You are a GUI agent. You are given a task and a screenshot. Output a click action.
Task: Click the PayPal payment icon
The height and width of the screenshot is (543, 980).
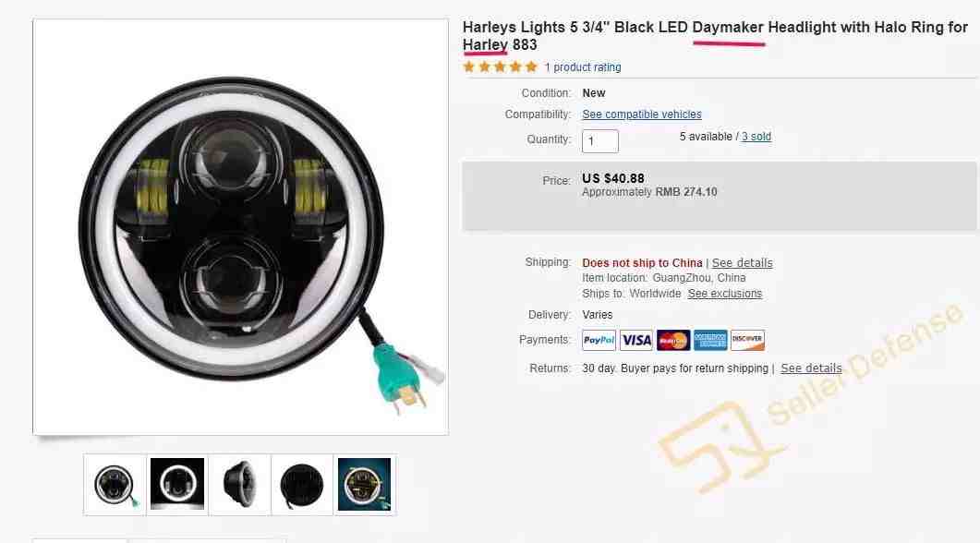[x=599, y=340]
